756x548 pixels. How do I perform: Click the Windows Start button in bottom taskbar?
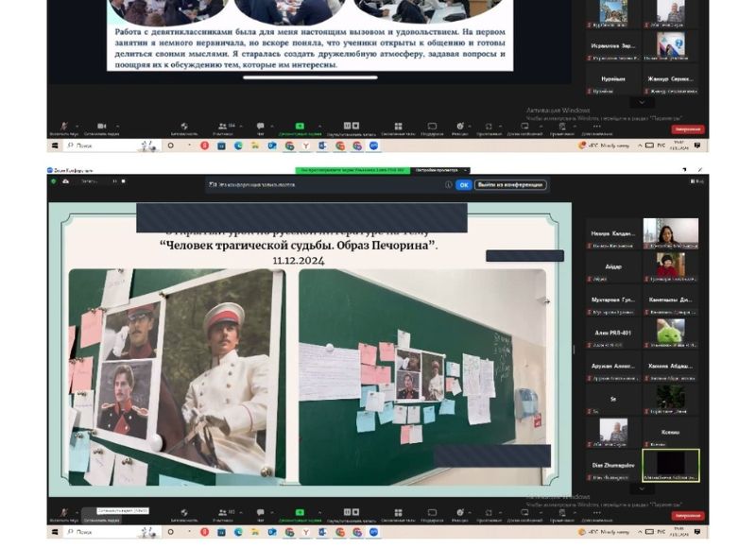[55, 532]
